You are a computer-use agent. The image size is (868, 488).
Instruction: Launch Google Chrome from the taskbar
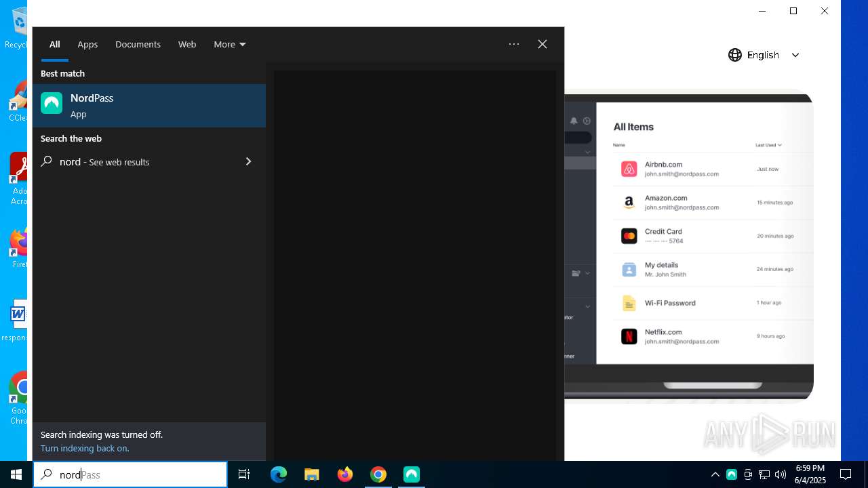point(378,474)
